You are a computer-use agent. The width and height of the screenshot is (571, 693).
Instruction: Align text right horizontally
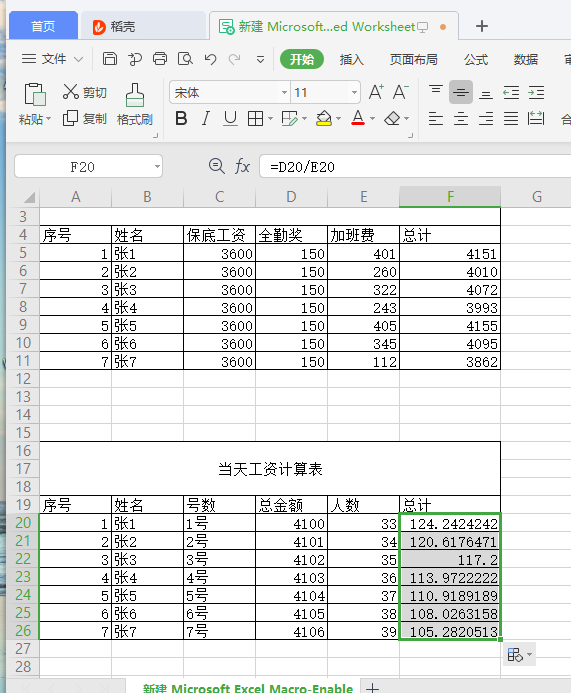486,118
